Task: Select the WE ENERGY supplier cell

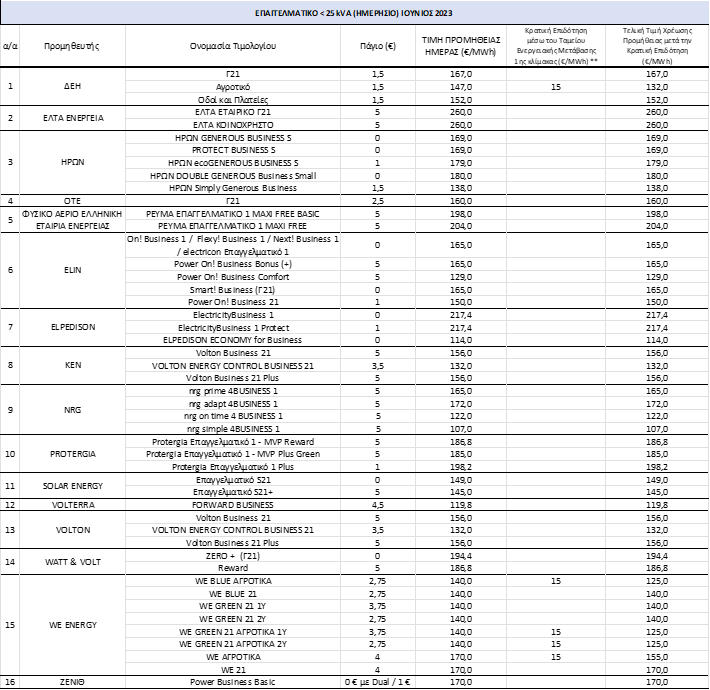Action: (73, 625)
